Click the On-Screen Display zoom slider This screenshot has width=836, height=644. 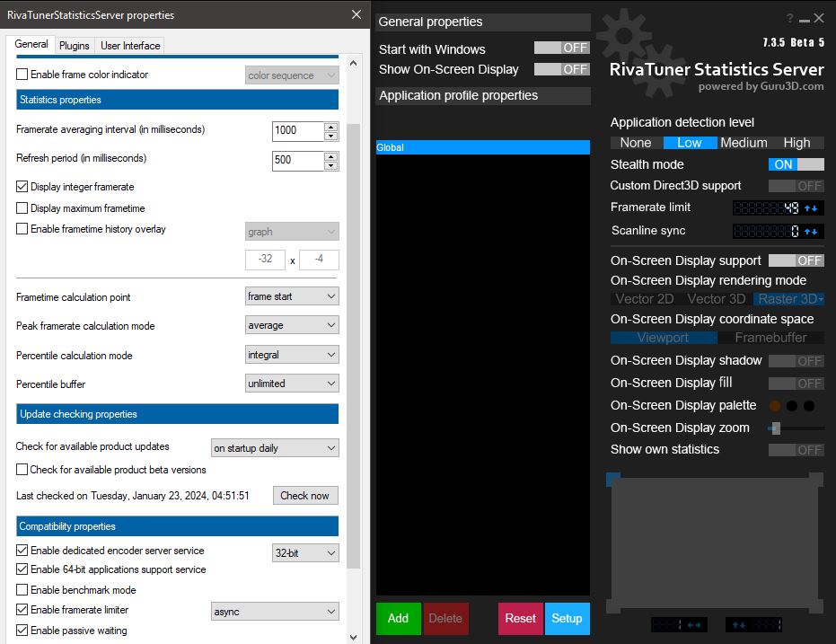click(x=796, y=428)
